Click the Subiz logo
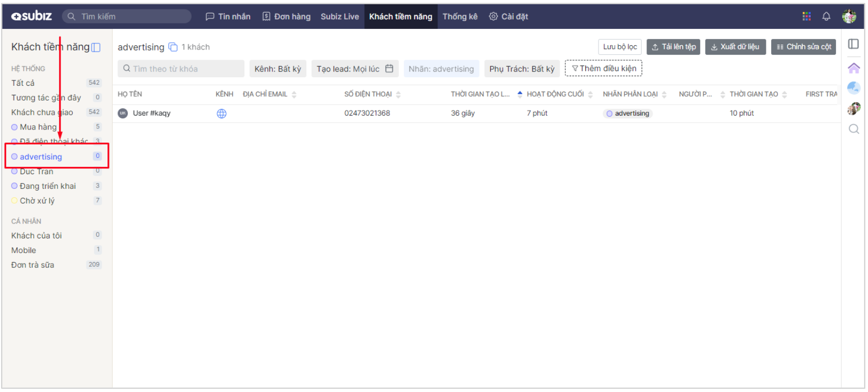Screen dimensions: 868x392 click(x=32, y=16)
